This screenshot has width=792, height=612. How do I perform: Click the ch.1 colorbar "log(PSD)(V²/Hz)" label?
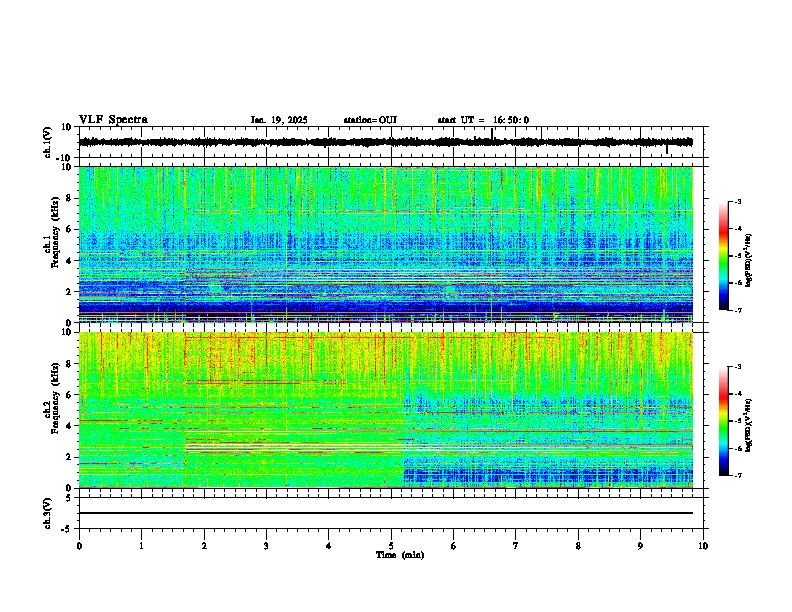pyautogui.click(x=748, y=261)
